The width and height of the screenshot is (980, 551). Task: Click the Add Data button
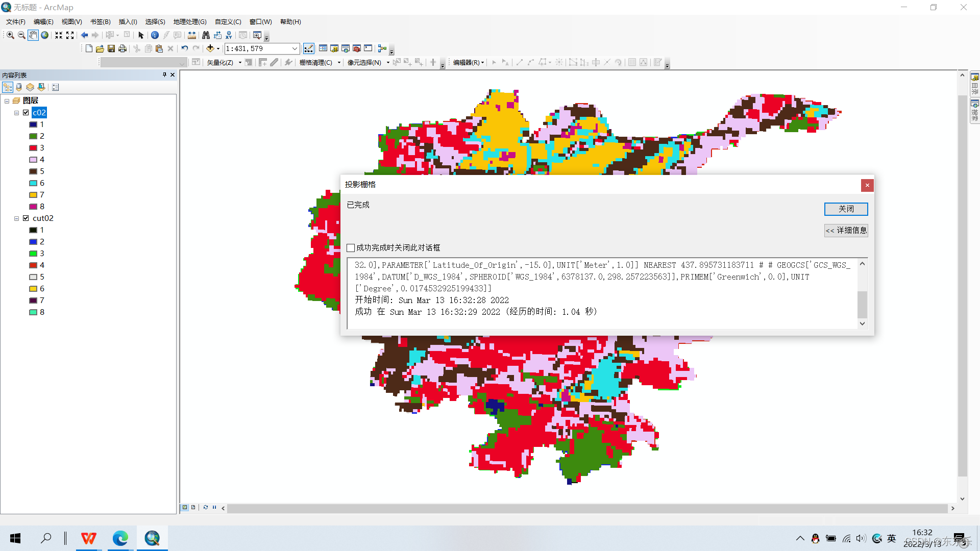(210, 48)
